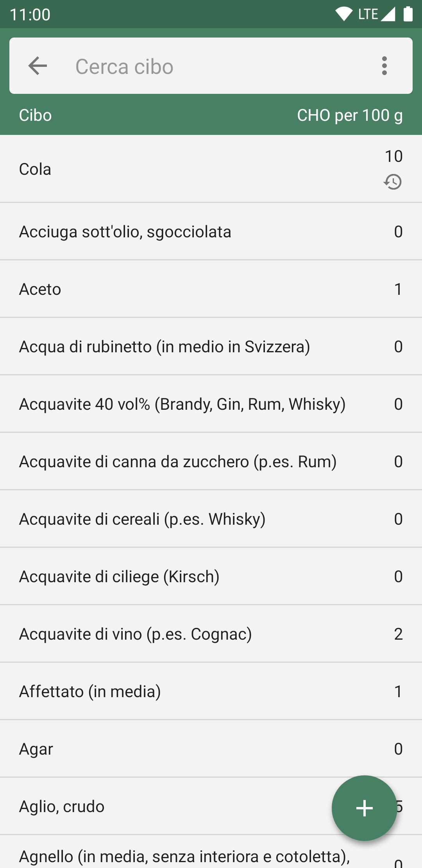The width and height of the screenshot is (422, 868).
Task: Open the three-dot overflow menu
Action: [384, 66]
